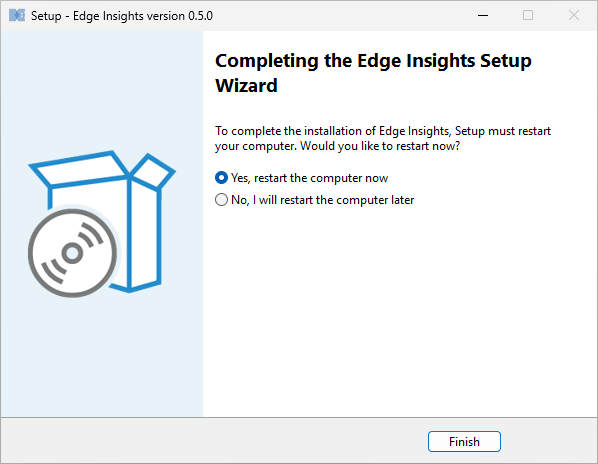Close the Edge Insights Setup window
The height and width of the screenshot is (464, 598).
click(x=574, y=16)
